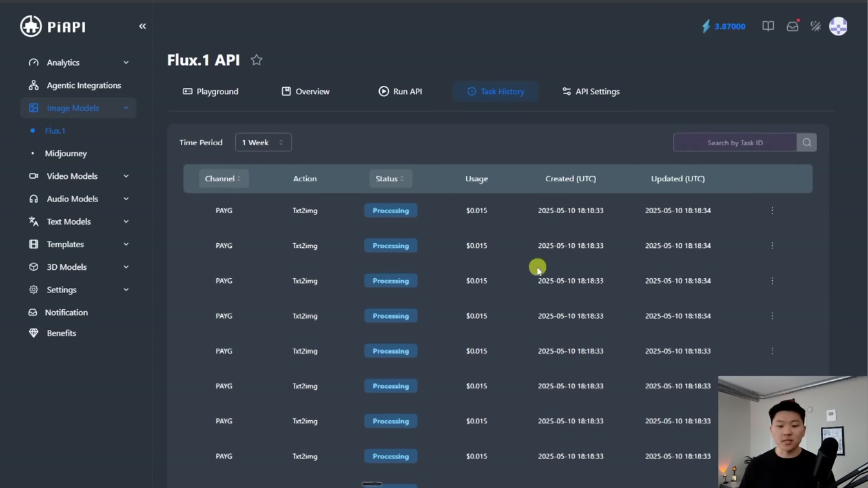Expand the Templates chevron
Viewport: 868px width, 488px height.
126,244
